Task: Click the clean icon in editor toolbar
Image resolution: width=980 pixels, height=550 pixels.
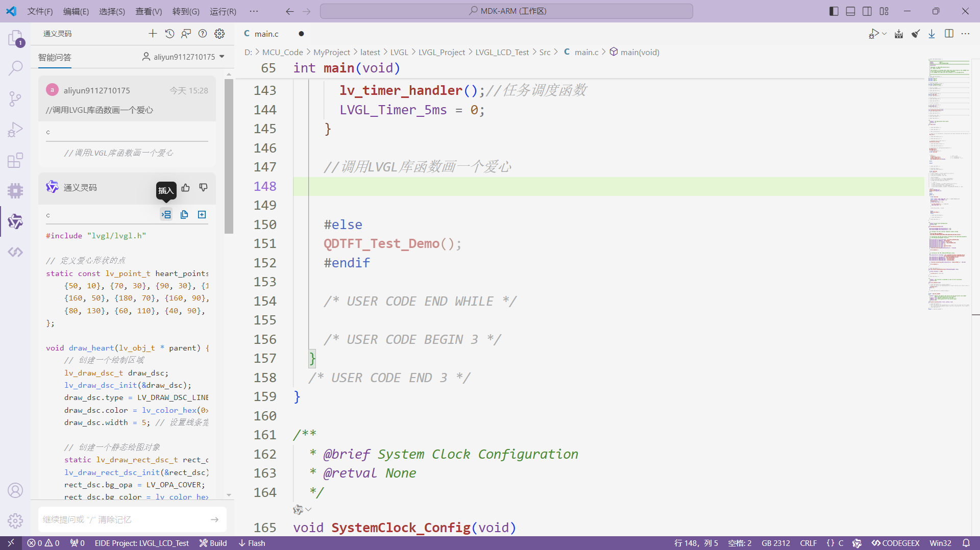Action: 916,34
